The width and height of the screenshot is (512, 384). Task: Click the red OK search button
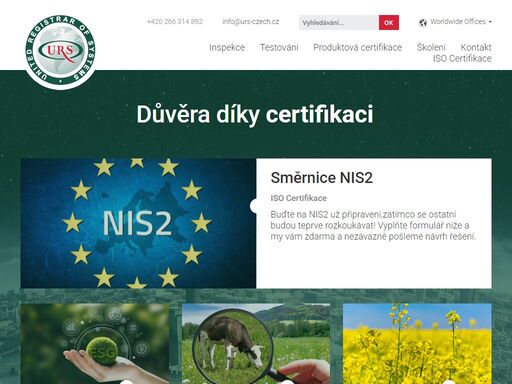(389, 23)
